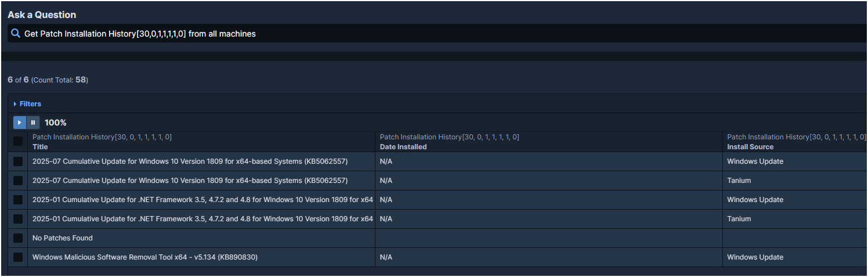The height and width of the screenshot is (277, 868).
Task: Click N/A date in the Malicious Software Removal row
Action: coord(386,257)
